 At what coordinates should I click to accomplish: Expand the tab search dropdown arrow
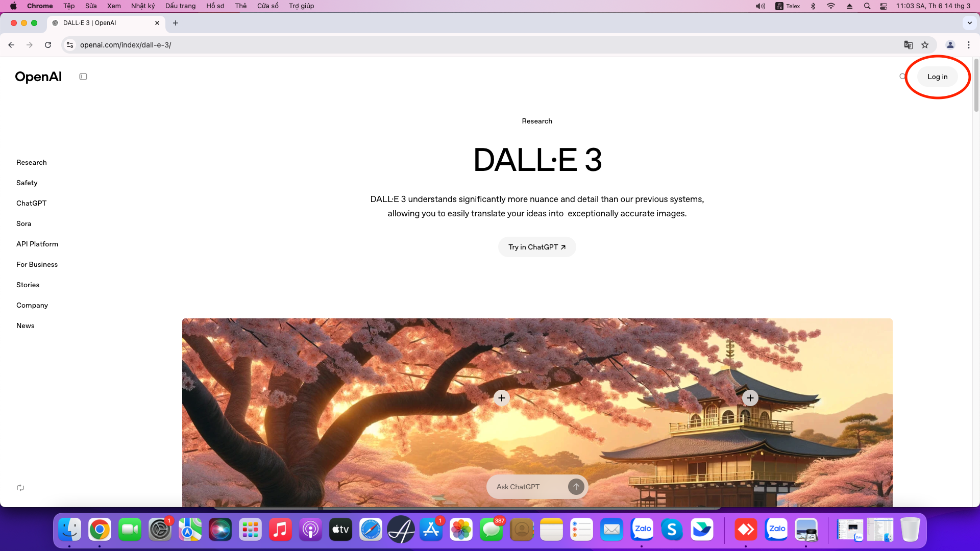(970, 23)
